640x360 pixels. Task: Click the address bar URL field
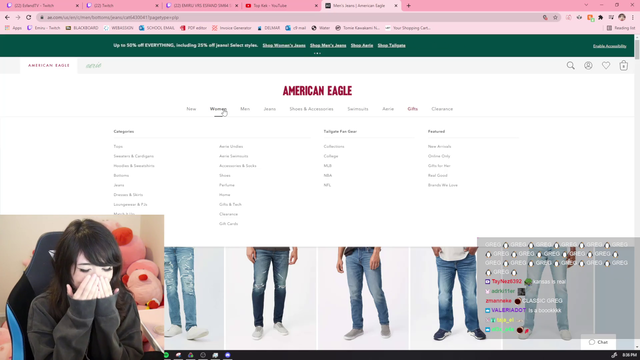pyautogui.click(x=286, y=18)
